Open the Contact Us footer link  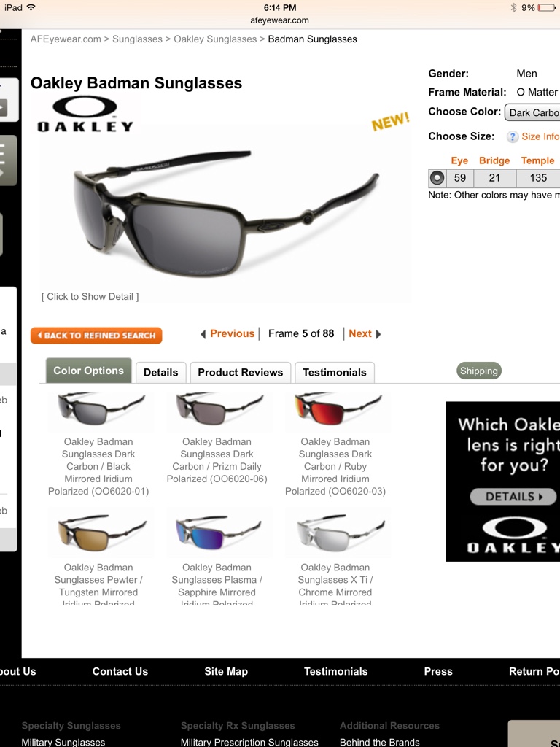(120, 671)
